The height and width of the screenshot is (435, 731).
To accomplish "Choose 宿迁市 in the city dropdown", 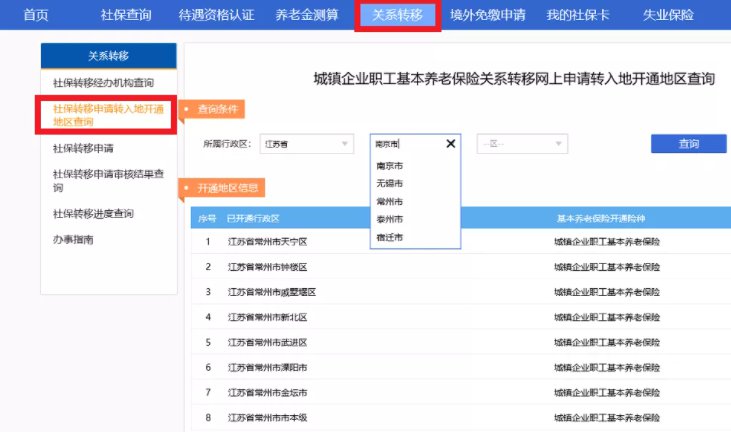I will pos(389,237).
